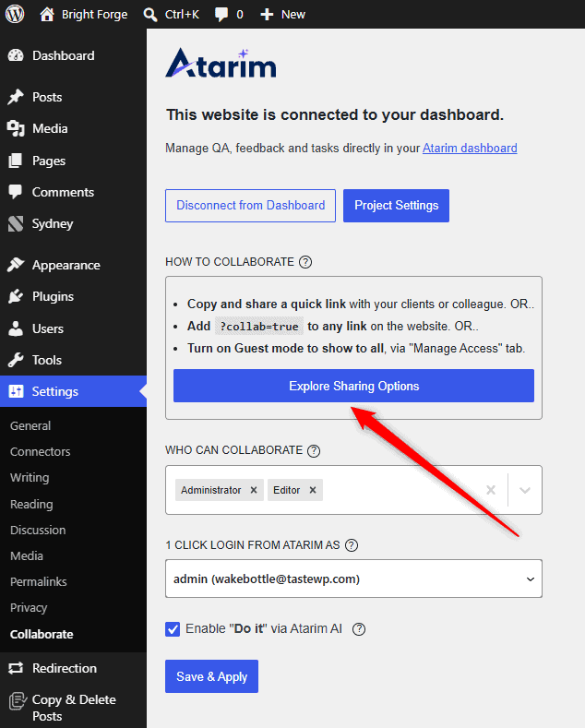Open Media settings submenu item
Screen dimensions: 585x728
27,556
